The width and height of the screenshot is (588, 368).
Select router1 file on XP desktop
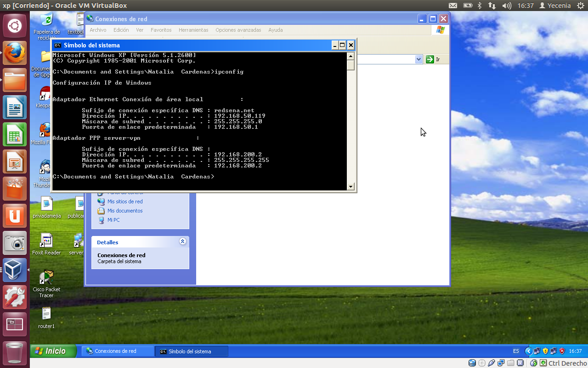(46, 318)
